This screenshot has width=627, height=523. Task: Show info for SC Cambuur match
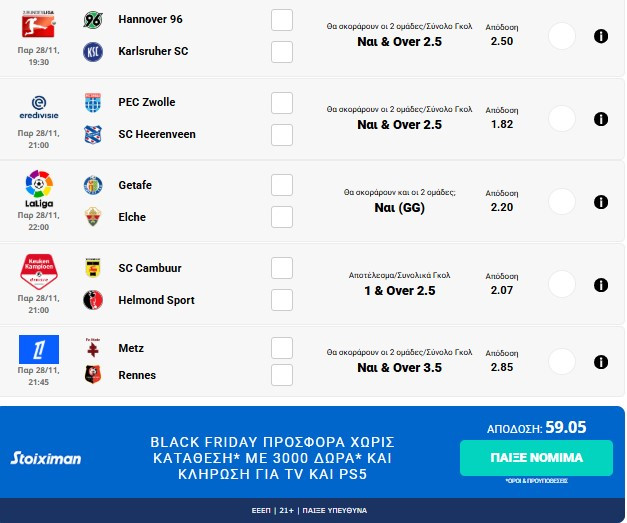point(601,284)
